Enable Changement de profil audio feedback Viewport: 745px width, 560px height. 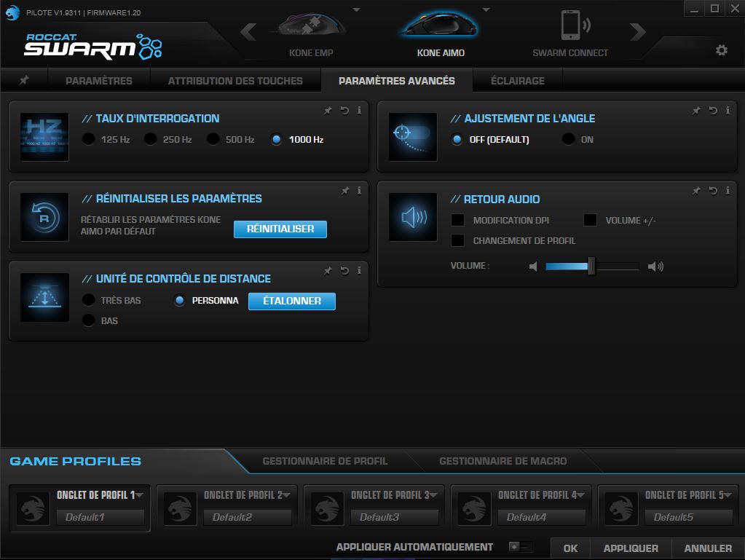point(457,240)
